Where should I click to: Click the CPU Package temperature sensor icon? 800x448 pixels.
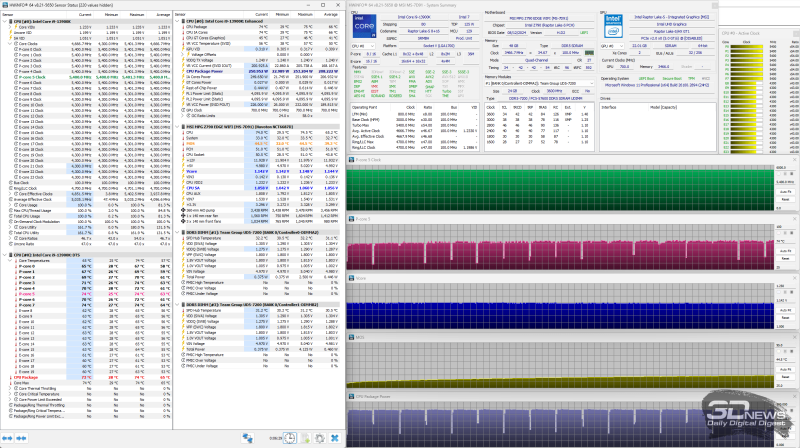pyautogui.click(x=5, y=377)
